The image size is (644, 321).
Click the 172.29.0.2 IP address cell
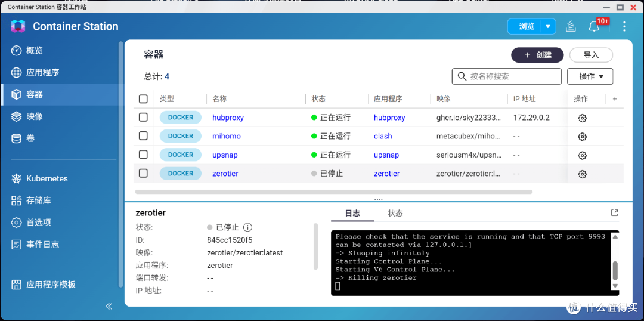click(x=531, y=118)
